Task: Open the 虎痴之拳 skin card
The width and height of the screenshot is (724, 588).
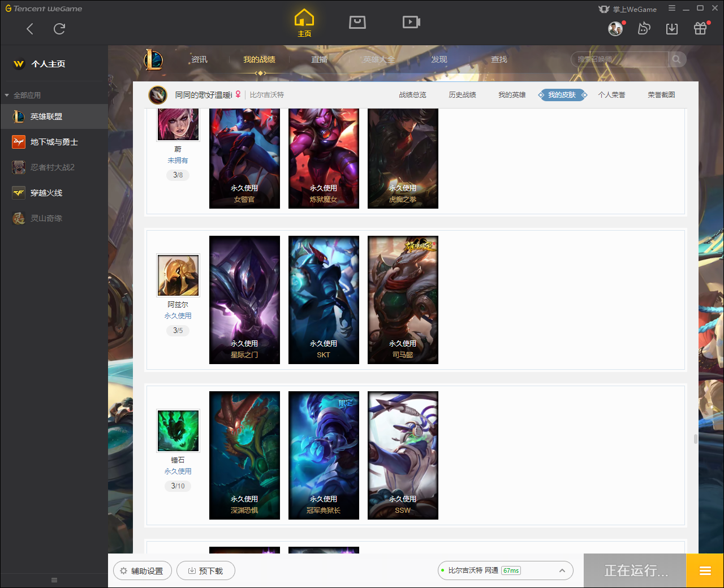Action: (x=403, y=159)
